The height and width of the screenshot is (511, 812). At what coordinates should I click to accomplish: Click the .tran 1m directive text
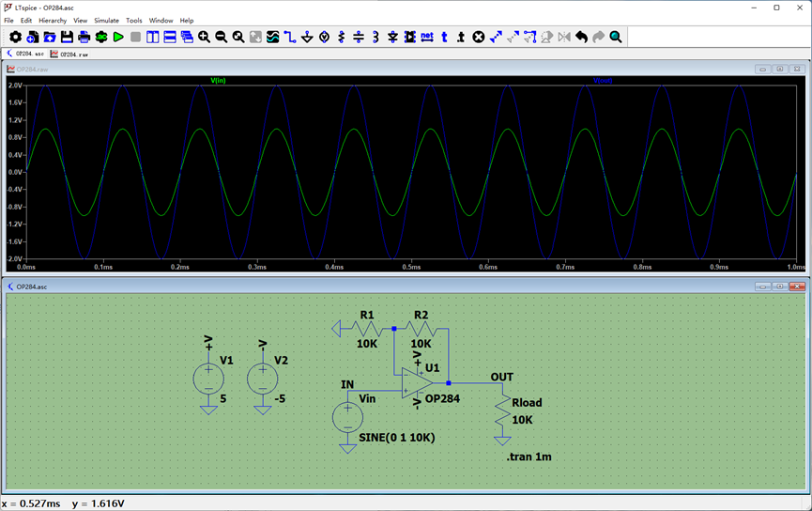point(529,457)
